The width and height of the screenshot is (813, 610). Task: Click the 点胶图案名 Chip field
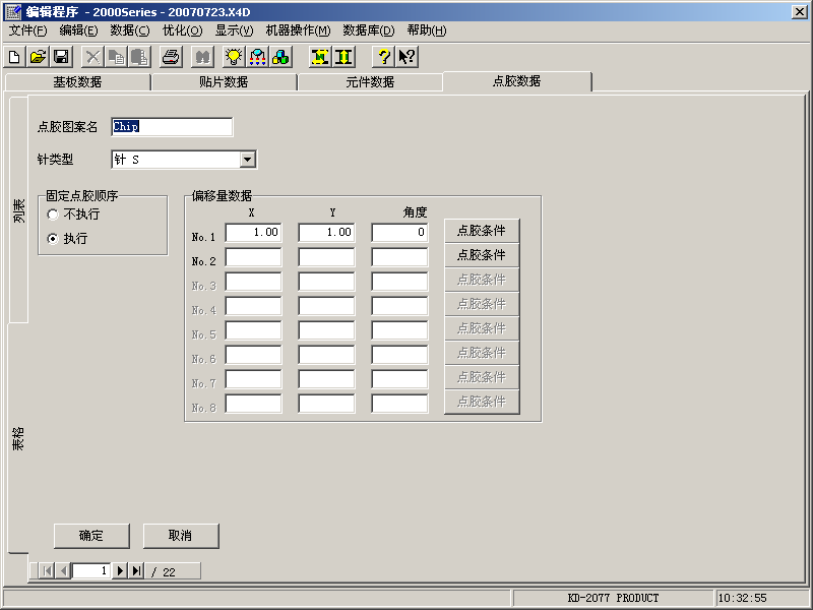[172, 127]
